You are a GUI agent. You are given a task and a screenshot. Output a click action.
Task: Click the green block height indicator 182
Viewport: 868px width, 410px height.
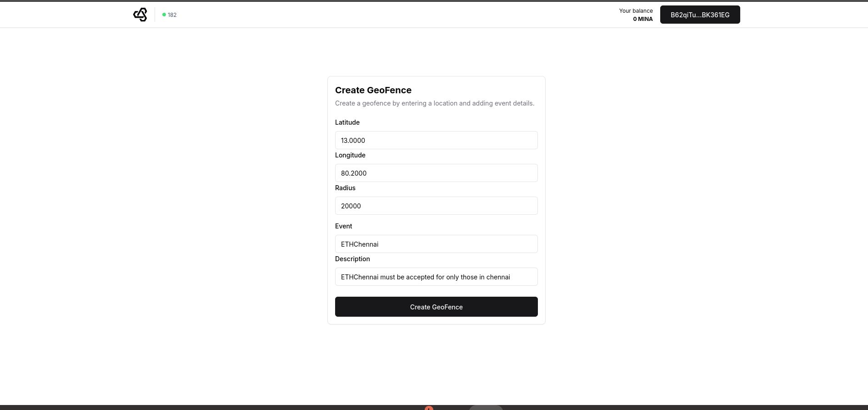coord(170,15)
